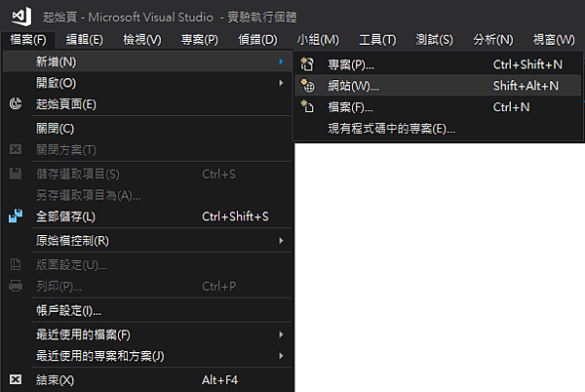Viewport: 585px width, 392px height.
Task: Open the 視窗(W) menu
Action: click(x=554, y=40)
